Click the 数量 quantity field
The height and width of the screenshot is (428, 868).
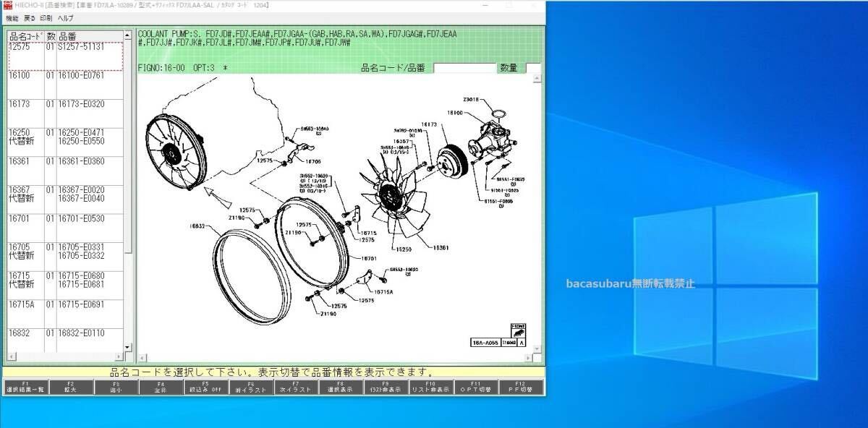pos(533,68)
